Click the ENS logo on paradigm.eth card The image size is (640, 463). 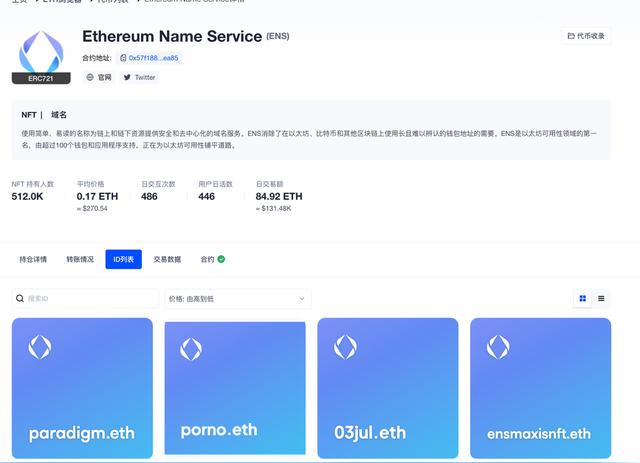40,347
